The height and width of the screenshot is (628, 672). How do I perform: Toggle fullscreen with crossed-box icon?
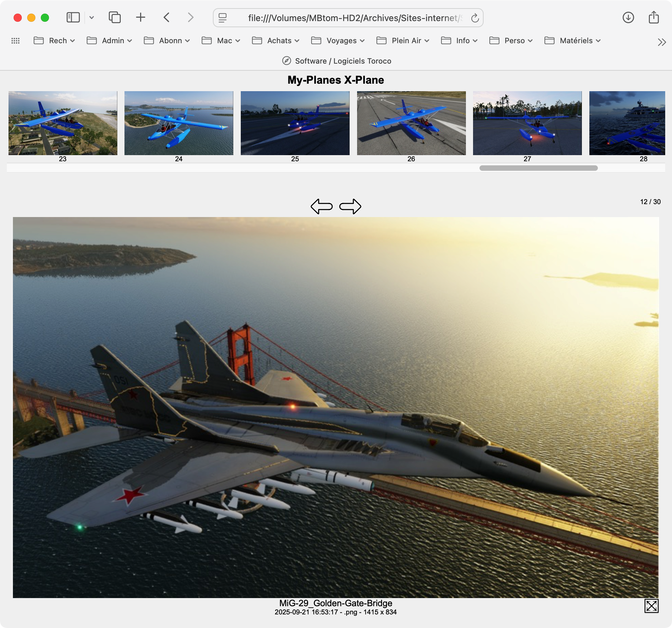(651, 606)
